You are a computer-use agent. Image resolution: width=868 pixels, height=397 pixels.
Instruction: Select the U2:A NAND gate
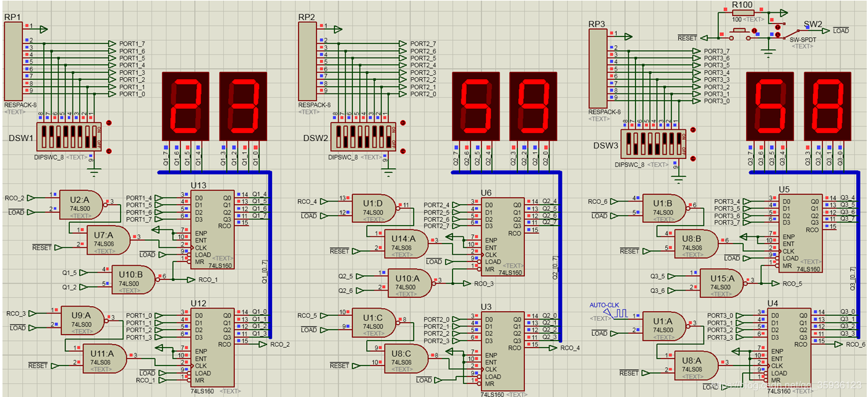81,205
